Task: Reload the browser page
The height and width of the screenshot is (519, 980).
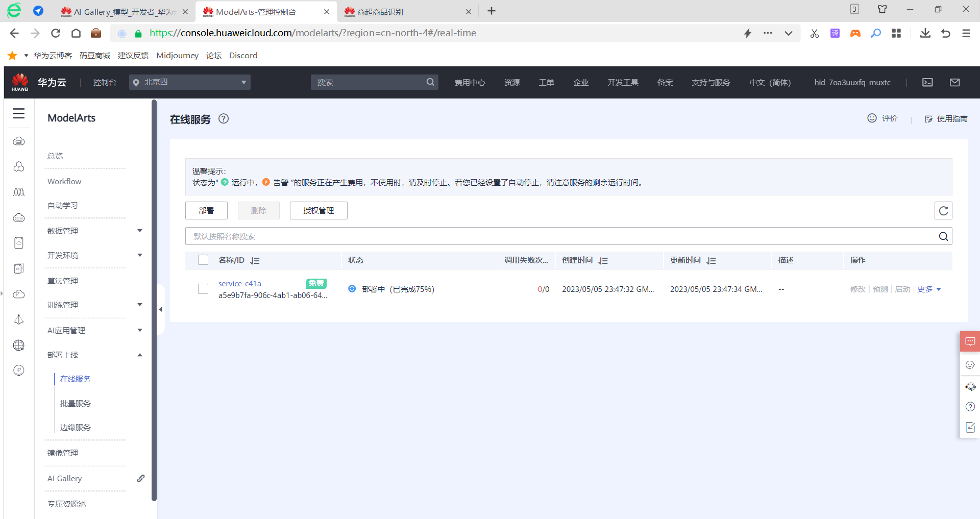Action: 56,33
